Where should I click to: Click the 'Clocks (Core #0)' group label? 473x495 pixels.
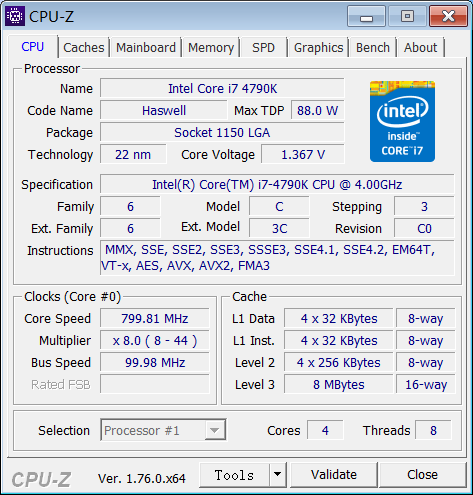tap(72, 297)
